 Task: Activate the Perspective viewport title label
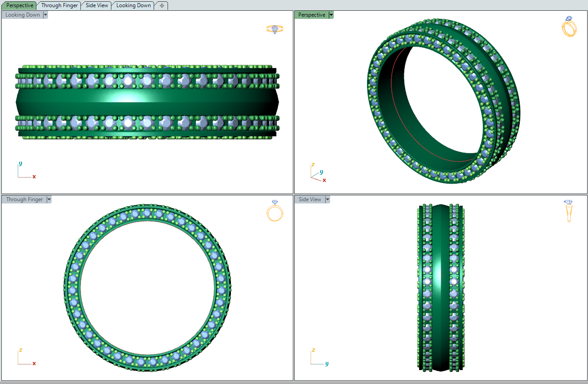(x=311, y=15)
